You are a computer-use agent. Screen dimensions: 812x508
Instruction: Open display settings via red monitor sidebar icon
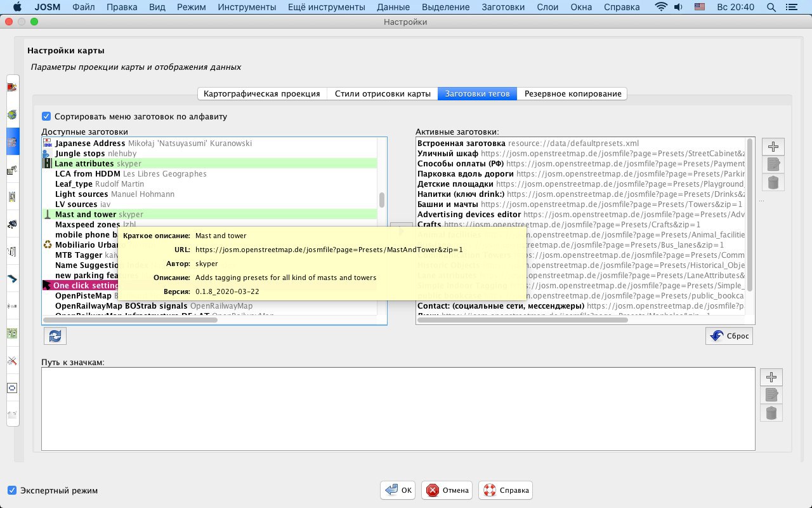click(x=12, y=87)
